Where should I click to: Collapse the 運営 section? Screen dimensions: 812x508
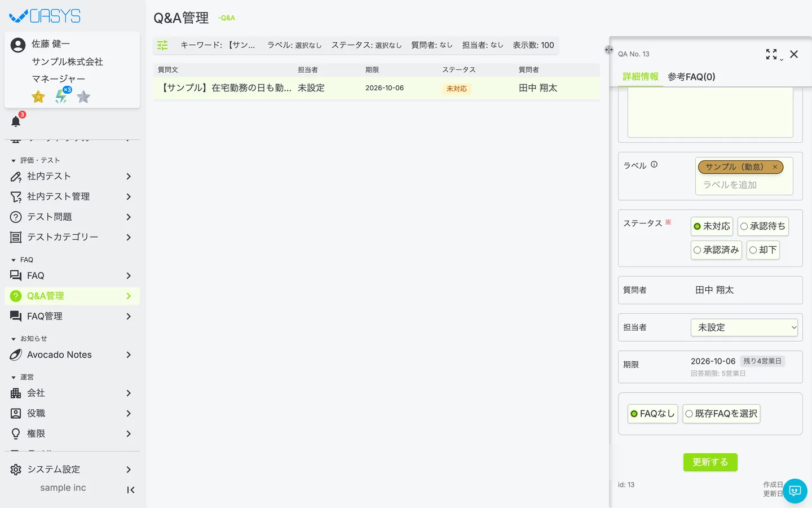(x=23, y=377)
